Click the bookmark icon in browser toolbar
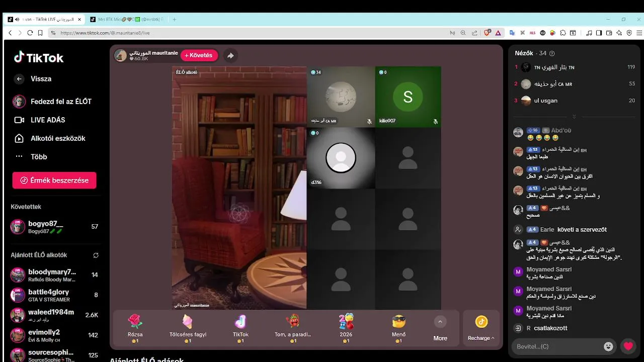This screenshot has height=362, width=644. pyautogui.click(x=40, y=33)
